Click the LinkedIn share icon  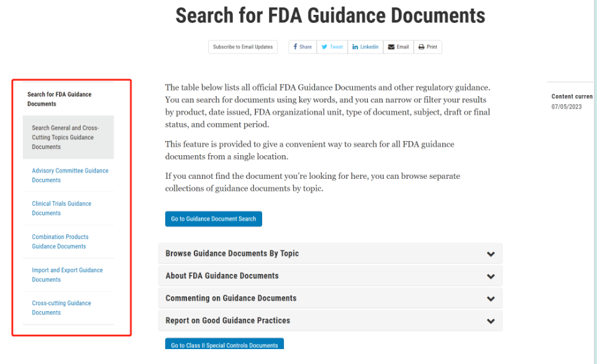(x=355, y=47)
